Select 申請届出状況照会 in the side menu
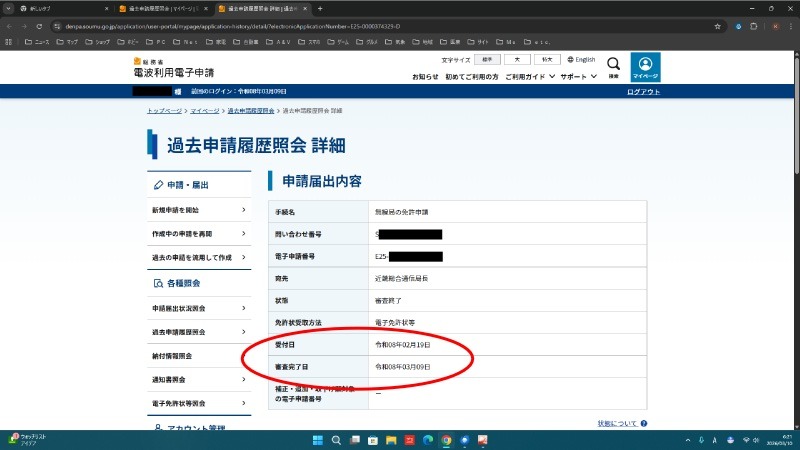The image size is (800, 450). 199,308
